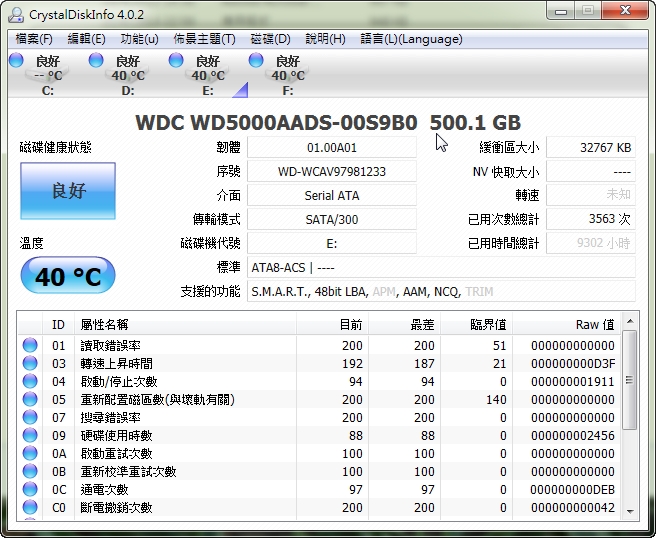The image size is (656, 538).
Task: Open the 磁碟(D) menu
Action: 270,39
